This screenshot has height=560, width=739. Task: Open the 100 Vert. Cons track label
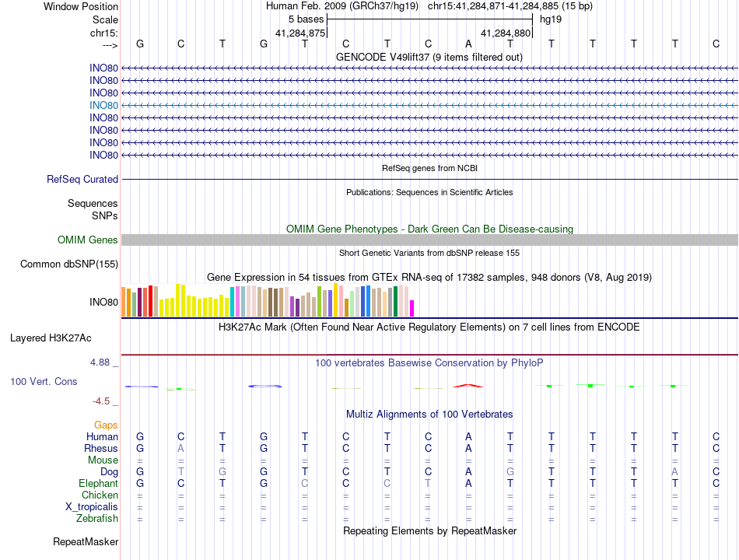(x=44, y=381)
